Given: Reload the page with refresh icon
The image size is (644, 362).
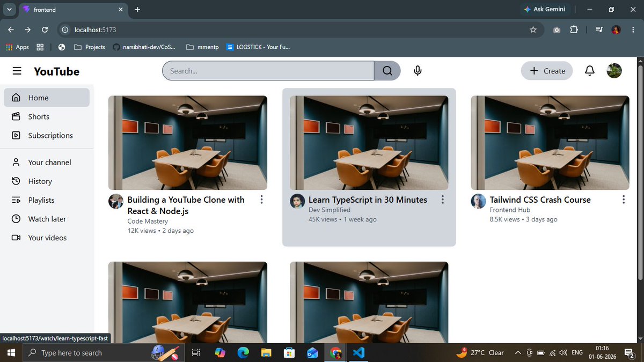Looking at the screenshot, I should (x=45, y=29).
